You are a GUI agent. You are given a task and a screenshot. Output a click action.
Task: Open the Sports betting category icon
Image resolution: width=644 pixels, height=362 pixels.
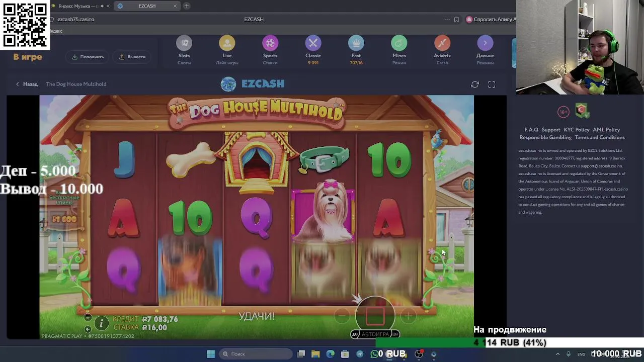pyautogui.click(x=270, y=43)
